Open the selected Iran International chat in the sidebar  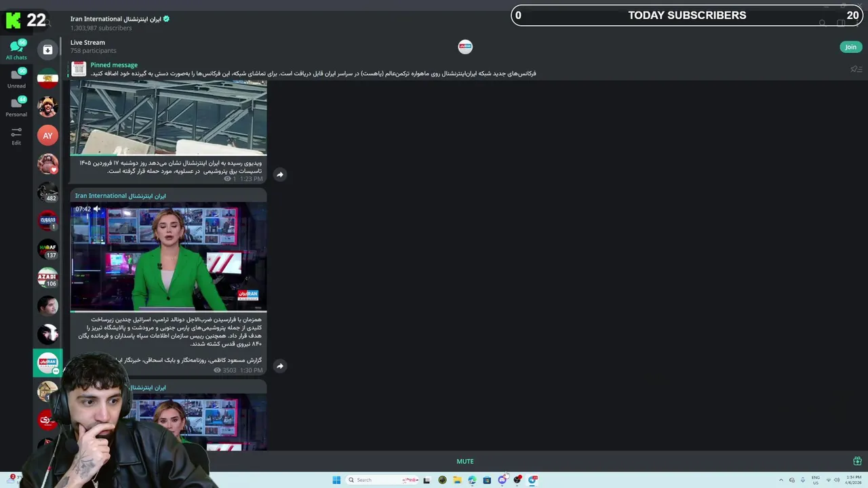(x=47, y=363)
